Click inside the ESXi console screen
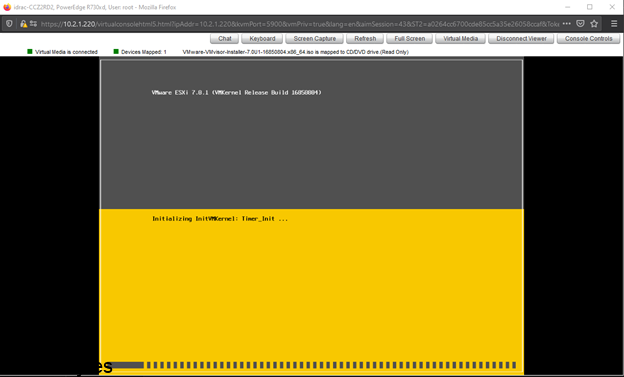The width and height of the screenshot is (624, 377). pyautogui.click(x=312, y=217)
